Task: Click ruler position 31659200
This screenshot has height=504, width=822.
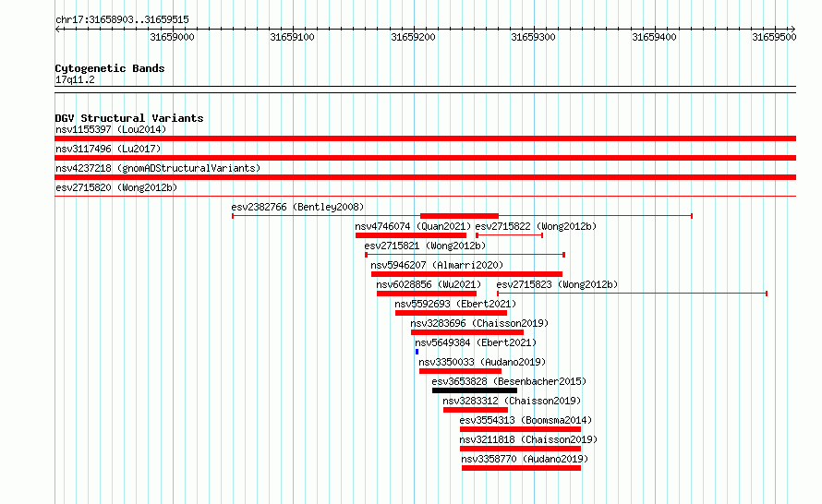Action: [413, 37]
